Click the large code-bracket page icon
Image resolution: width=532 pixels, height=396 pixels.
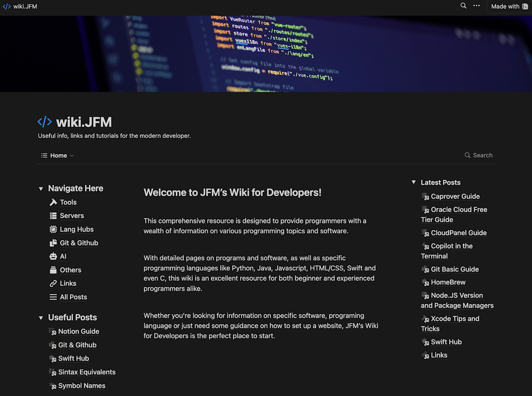click(44, 122)
